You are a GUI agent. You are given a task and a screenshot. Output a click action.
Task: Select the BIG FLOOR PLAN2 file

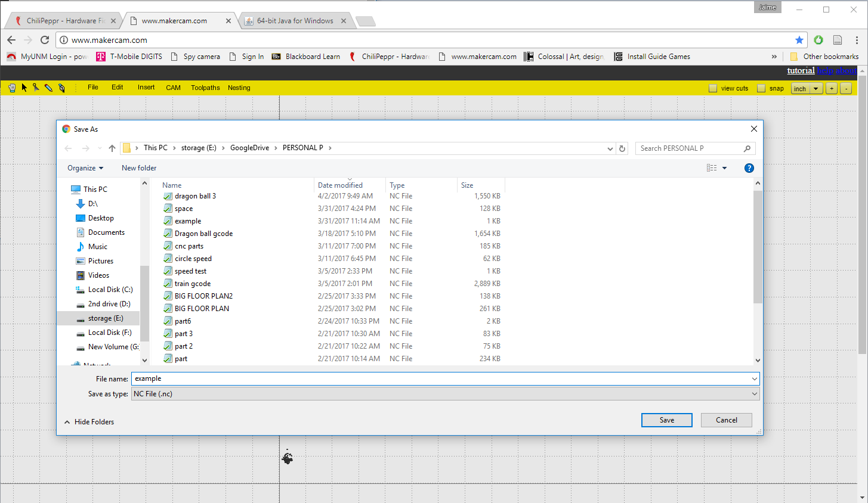[203, 296]
